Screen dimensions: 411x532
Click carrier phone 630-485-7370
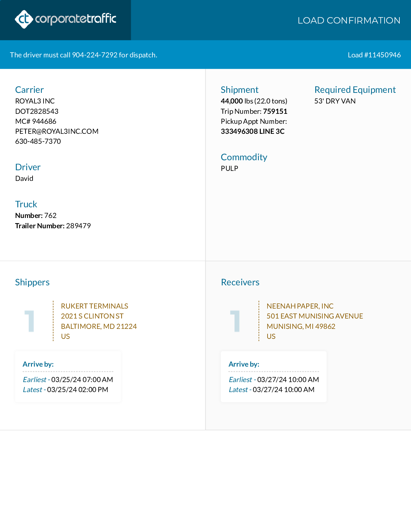pyautogui.click(x=38, y=141)
